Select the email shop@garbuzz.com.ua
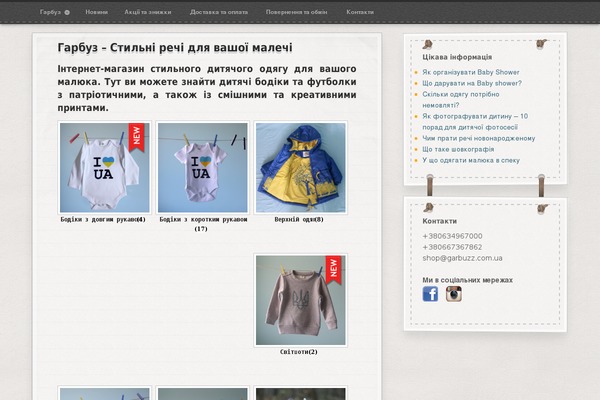Image resolution: width=600 pixels, height=400 pixels. 462,258
